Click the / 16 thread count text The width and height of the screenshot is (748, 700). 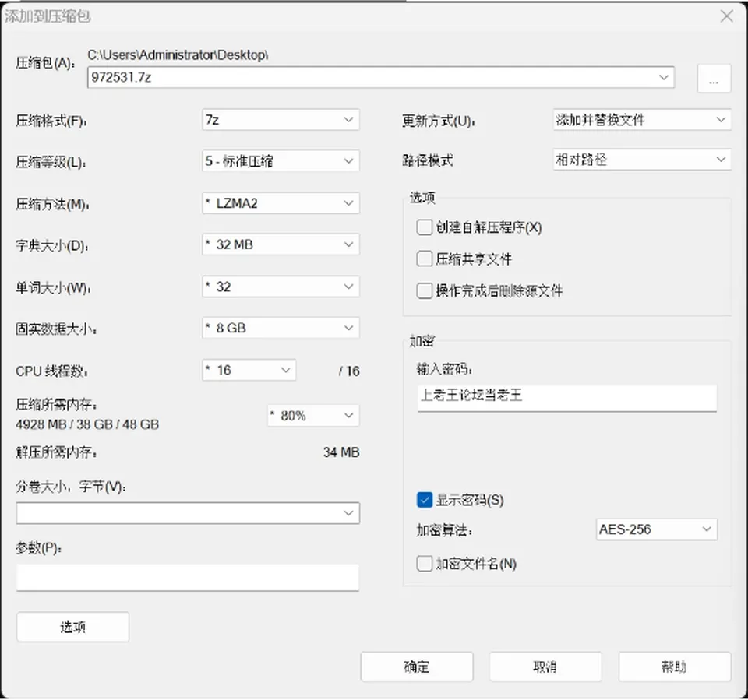click(x=349, y=371)
